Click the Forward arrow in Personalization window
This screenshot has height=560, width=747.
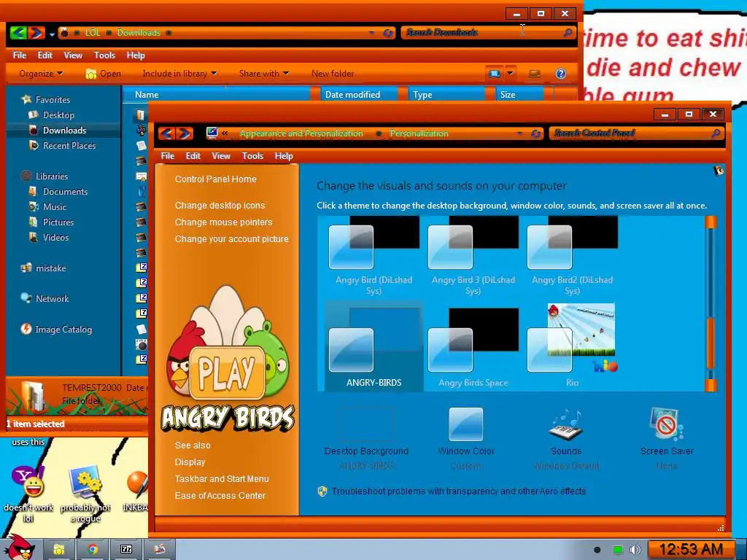[x=185, y=133]
